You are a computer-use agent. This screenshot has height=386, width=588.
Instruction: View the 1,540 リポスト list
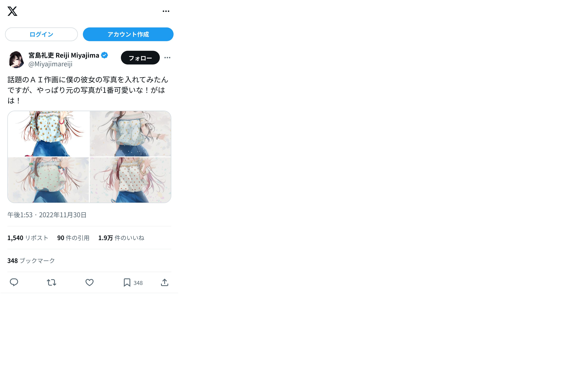pyautogui.click(x=28, y=238)
